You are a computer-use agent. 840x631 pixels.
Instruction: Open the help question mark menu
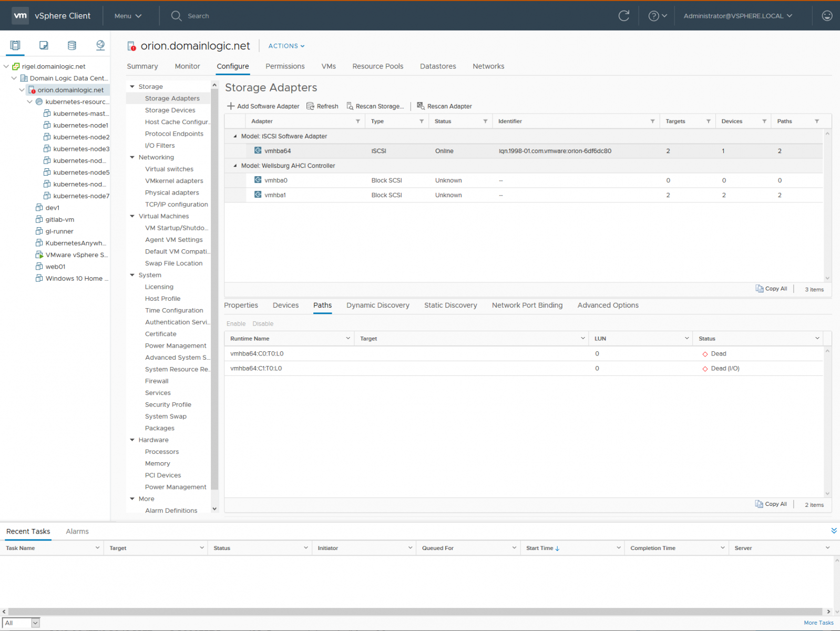[658, 16]
